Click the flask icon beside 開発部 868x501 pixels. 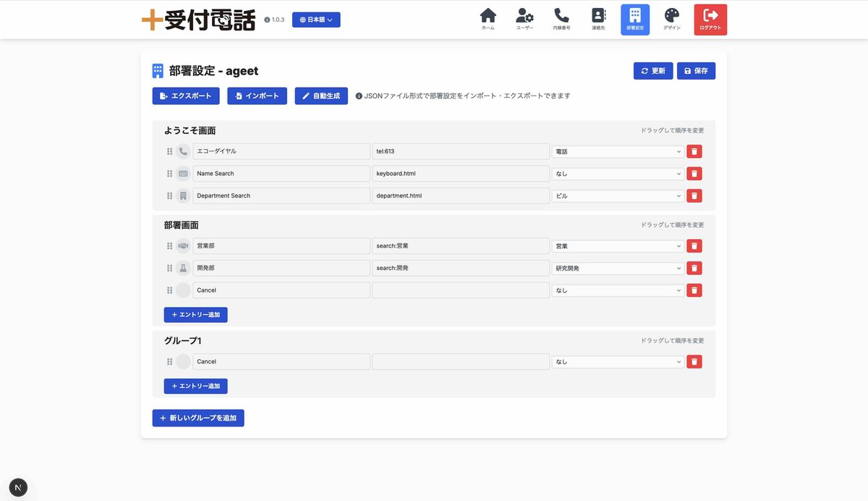[183, 268]
